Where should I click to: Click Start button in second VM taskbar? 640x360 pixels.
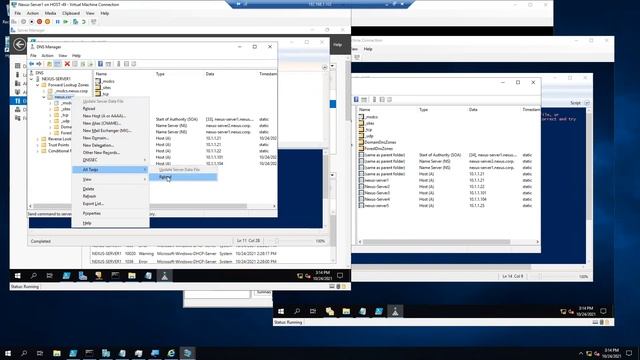(281, 311)
